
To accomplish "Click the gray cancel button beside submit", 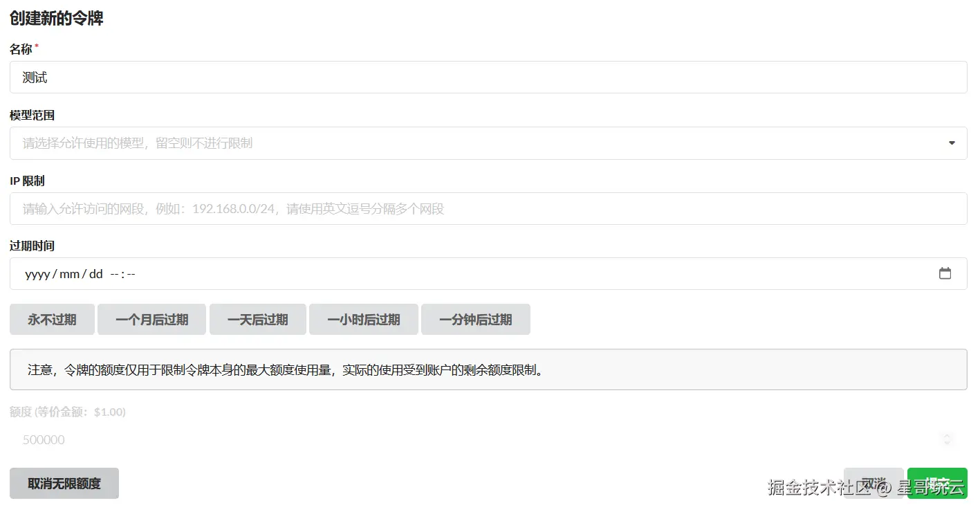I will pos(873,484).
